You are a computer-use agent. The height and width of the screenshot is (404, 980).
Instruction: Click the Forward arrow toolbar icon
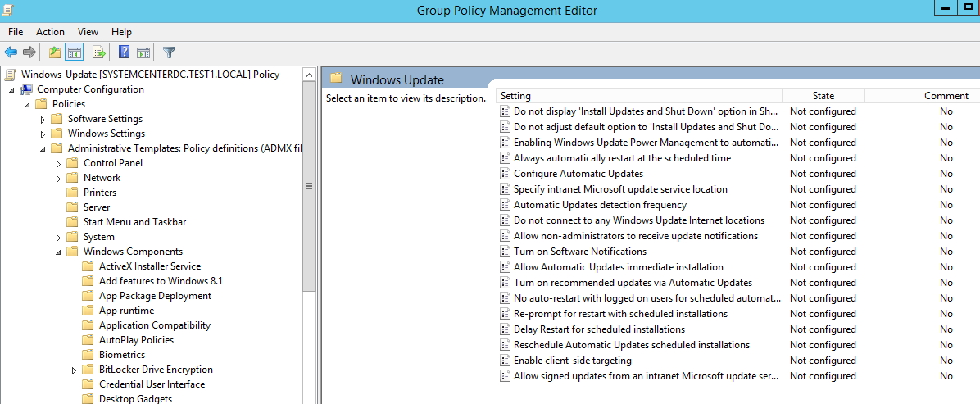point(29,52)
